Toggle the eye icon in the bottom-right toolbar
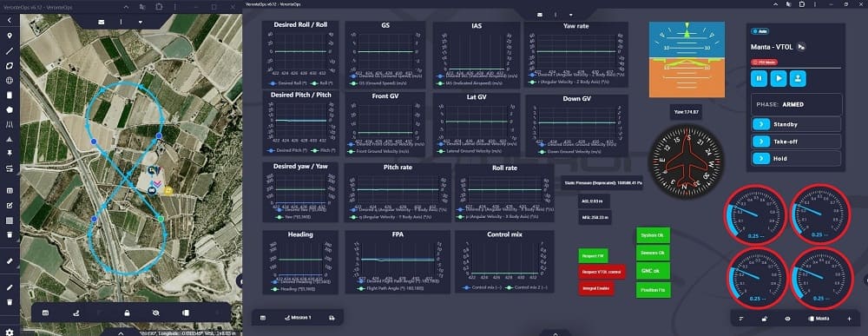Screen dimensions: 868x336 788,319
